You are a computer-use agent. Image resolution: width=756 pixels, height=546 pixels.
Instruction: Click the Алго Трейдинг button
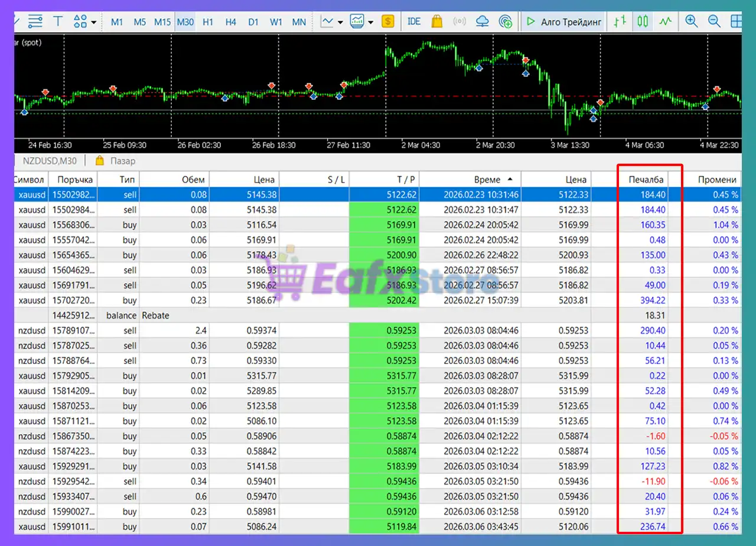(564, 22)
